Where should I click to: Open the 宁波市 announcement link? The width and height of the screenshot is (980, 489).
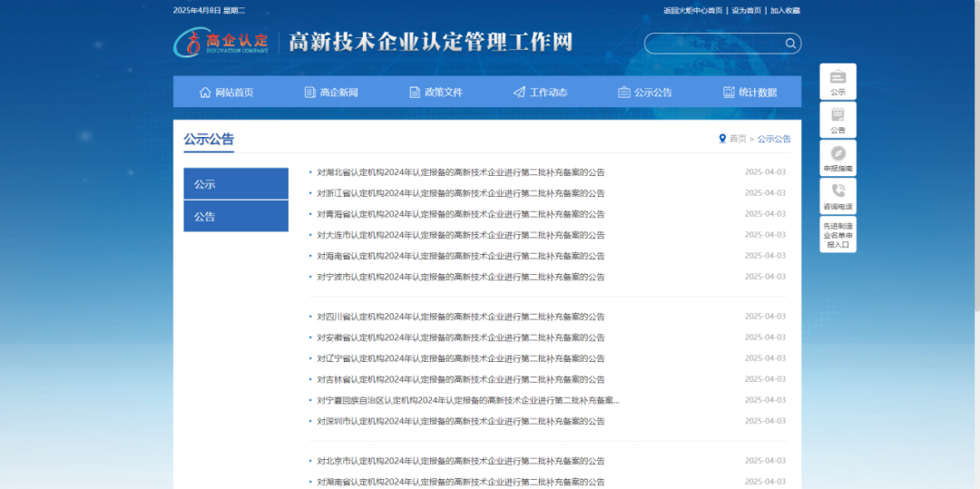coord(461,277)
